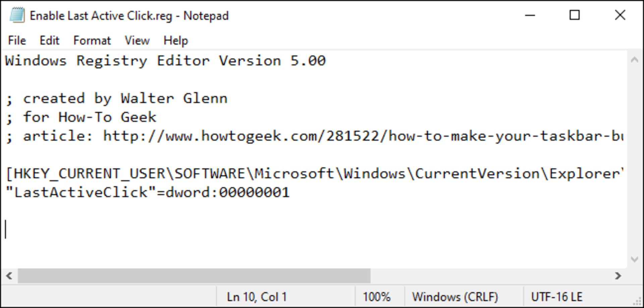Place cursor in the LastActiveClick dword line
This screenshot has width=644, height=308.
(x=148, y=192)
